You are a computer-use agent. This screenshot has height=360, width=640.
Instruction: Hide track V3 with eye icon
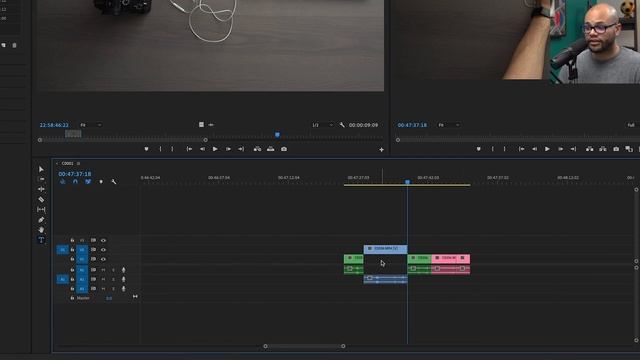point(103,240)
